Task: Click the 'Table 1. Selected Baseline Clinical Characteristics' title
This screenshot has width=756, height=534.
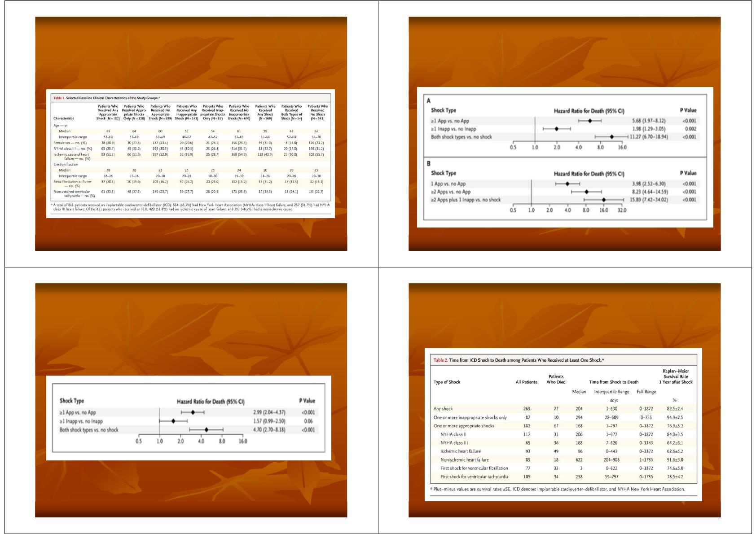Action: coord(107,98)
